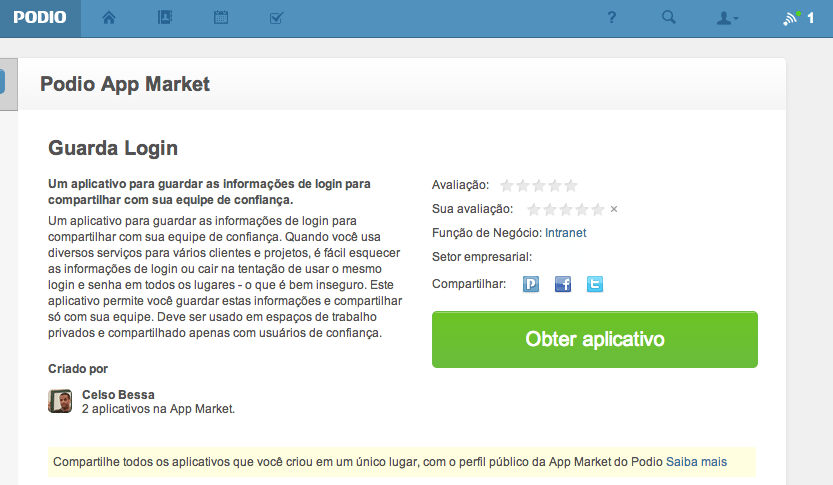Go to home via house icon
The width and height of the screenshot is (833, 485).
coord(109,18)
